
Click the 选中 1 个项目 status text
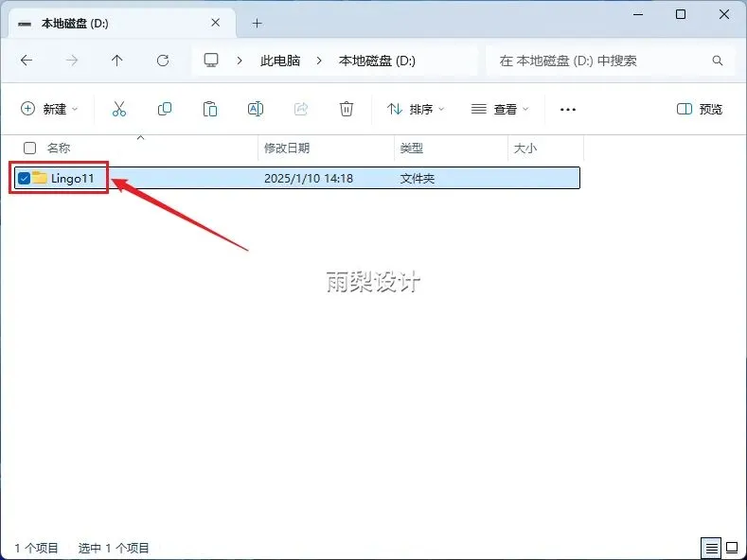coord(114,548)
